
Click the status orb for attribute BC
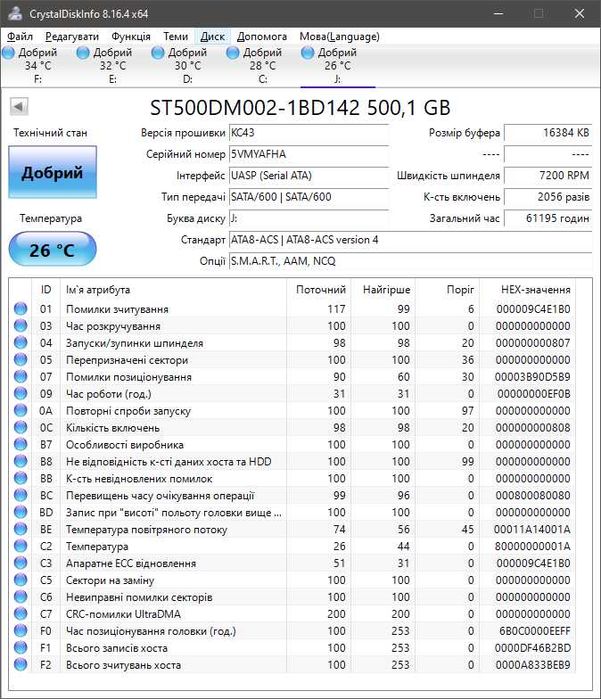coord(21,495)
